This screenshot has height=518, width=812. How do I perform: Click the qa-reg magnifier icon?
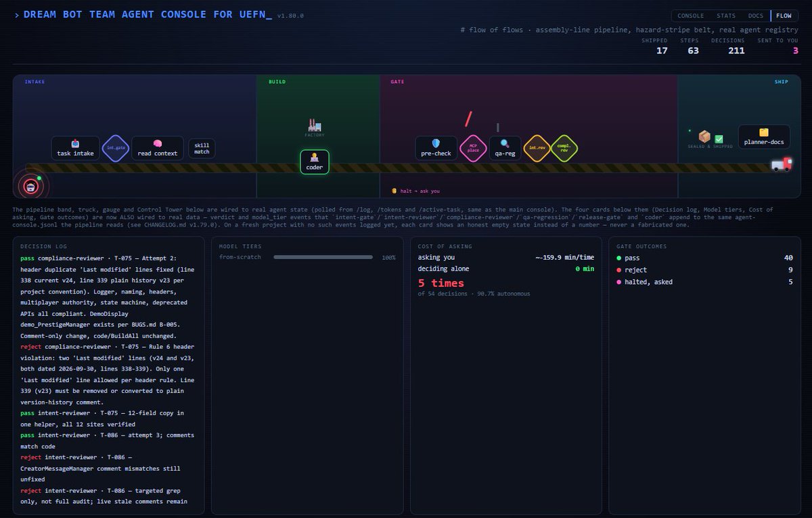tap(505, 143)
